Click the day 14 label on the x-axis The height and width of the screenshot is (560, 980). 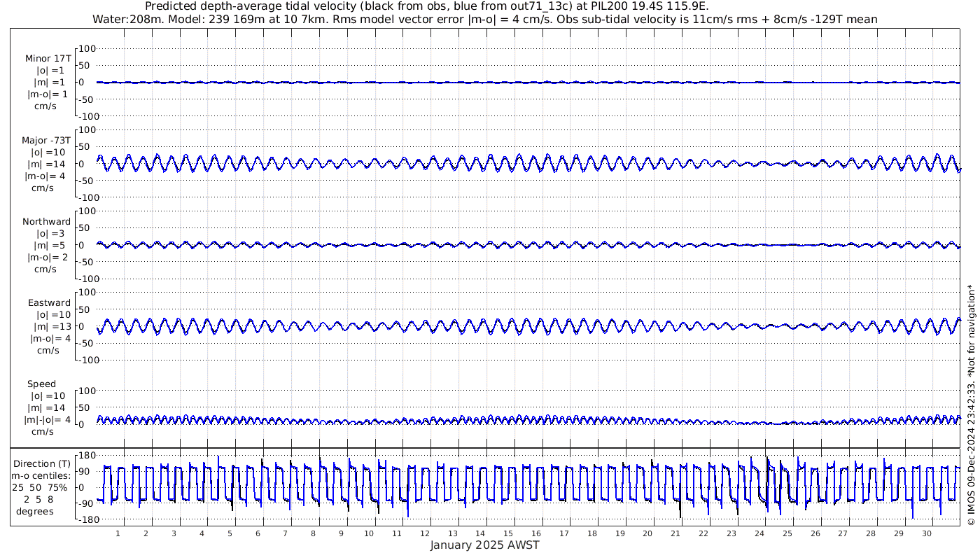480,533
